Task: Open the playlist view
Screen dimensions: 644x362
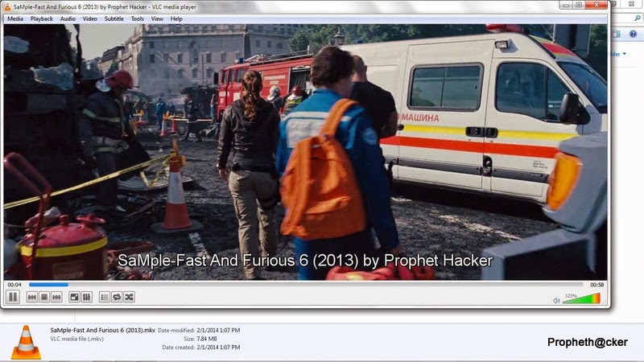Action: click(105, 297)
